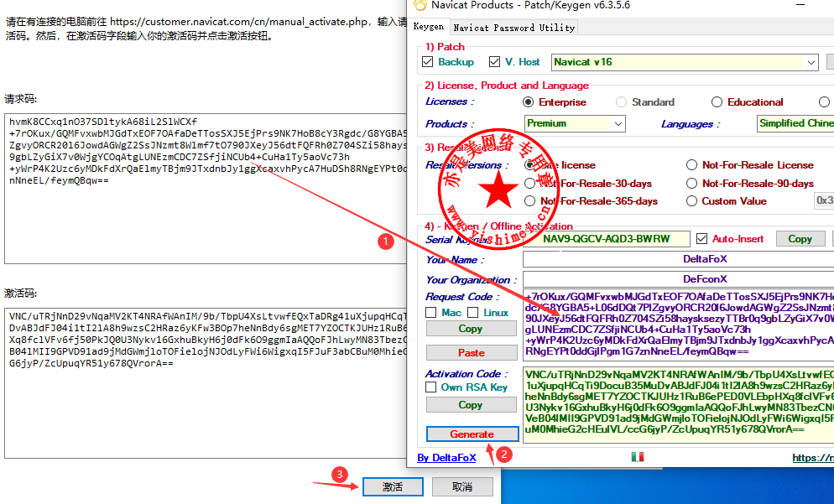Click the 请求码 text area in the Navicat dialog
834x504 pixels.
click(x=206, y=188)
